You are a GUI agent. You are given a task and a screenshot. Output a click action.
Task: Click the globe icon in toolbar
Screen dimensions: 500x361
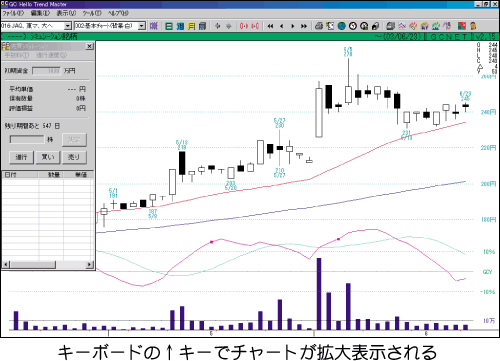point(342,26)
